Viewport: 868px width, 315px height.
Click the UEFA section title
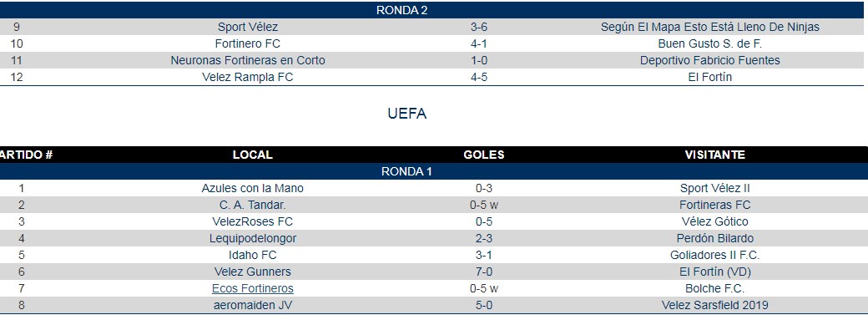407,114
